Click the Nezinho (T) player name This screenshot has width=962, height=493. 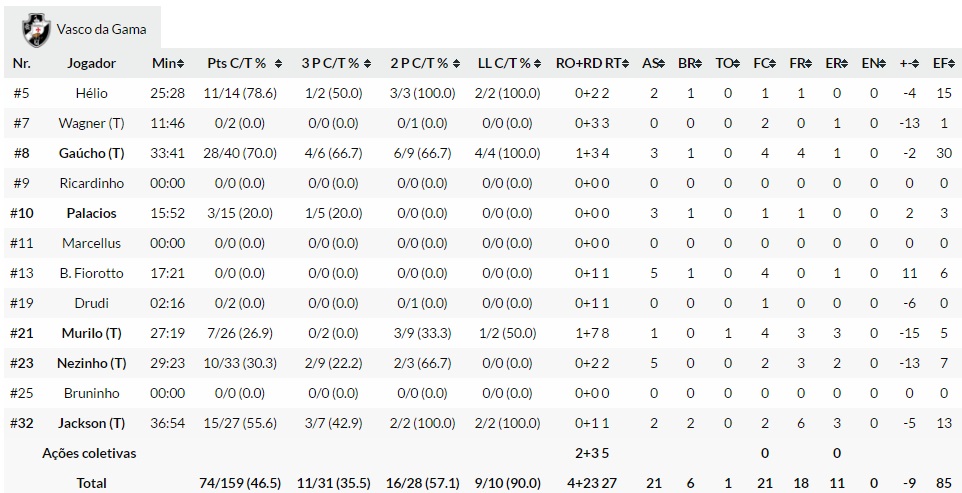pos(92,363)
